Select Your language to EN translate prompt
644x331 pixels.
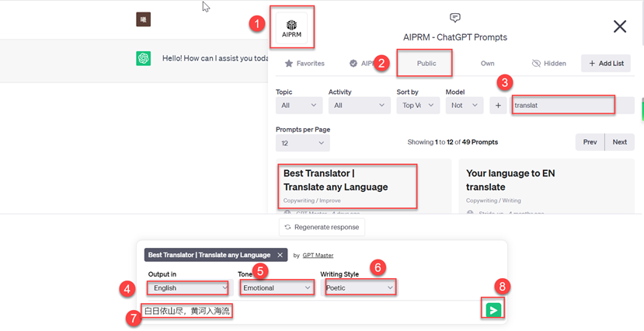(x=510, y=179)
